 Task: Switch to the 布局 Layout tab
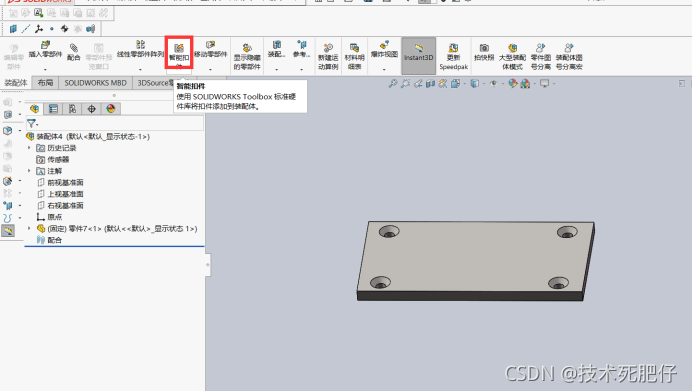(x=45, y=83)
